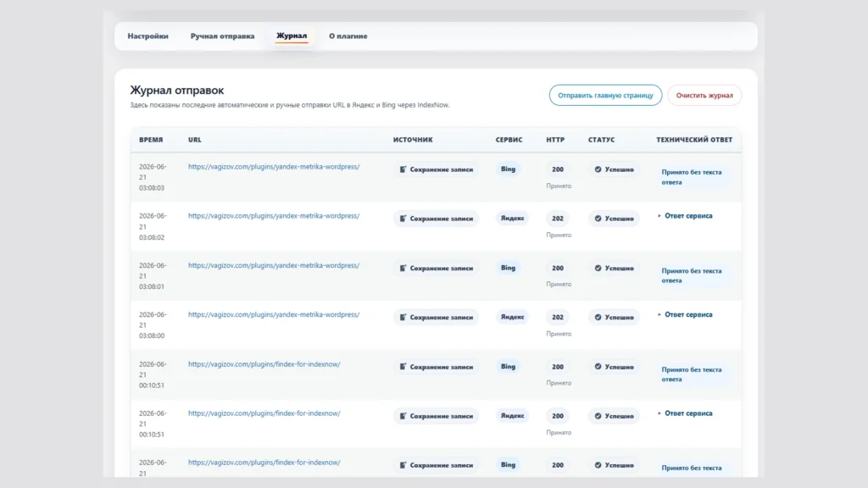The image size is (868, 488).
Task: Click the Статус column header
Action: click(601, 140)
